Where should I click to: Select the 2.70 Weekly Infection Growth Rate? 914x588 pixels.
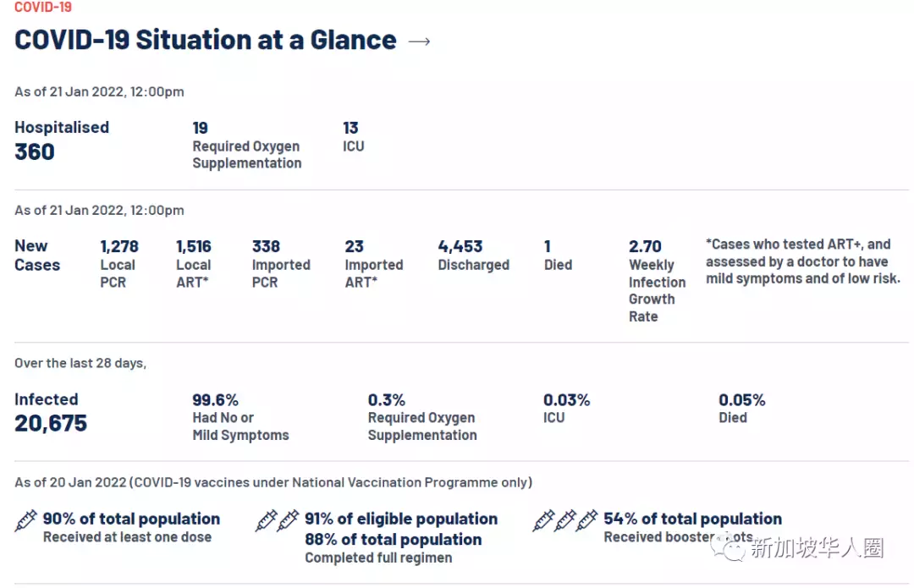(645, 247)
